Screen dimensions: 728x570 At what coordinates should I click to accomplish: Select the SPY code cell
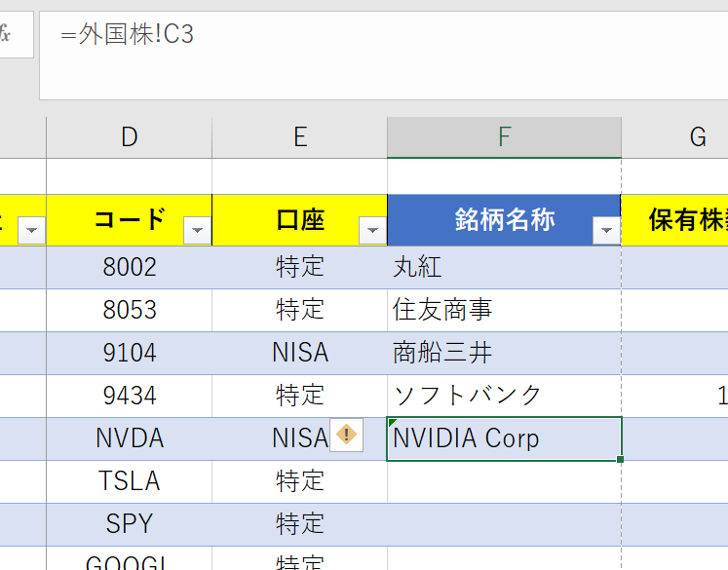tap(129, 524)
